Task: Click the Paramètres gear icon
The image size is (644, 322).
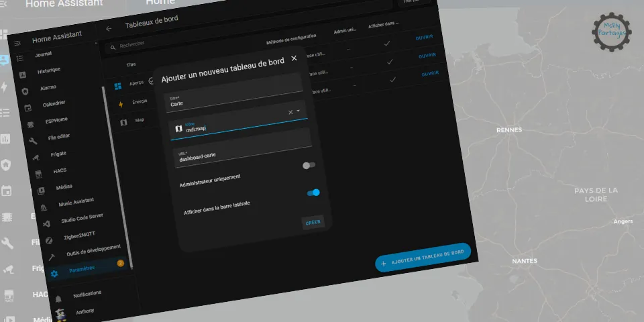Action: point(54,274)
